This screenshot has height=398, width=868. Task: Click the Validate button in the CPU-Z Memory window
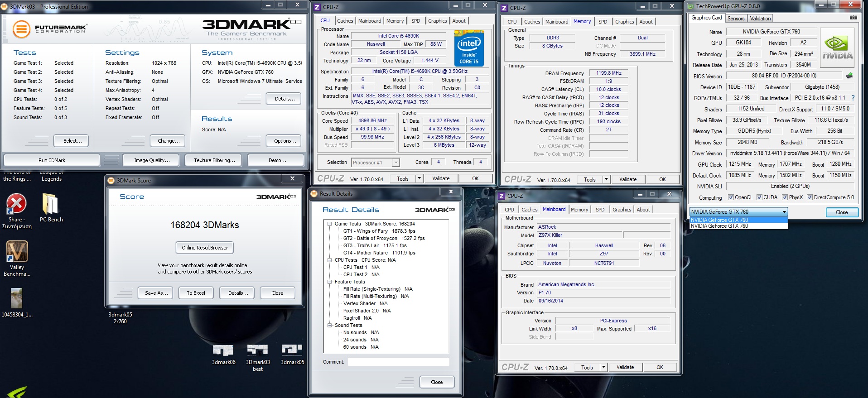(628, 179)
